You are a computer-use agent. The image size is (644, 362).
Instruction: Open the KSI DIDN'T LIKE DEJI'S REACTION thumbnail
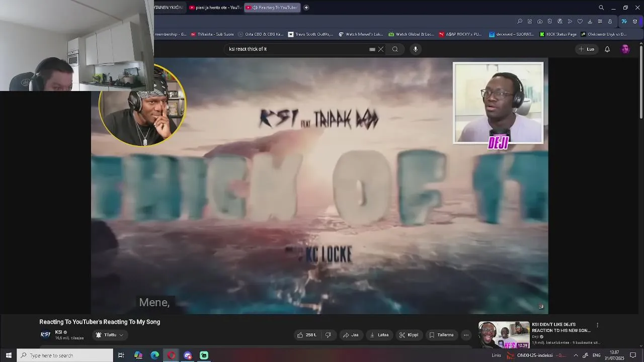point(504,335)
